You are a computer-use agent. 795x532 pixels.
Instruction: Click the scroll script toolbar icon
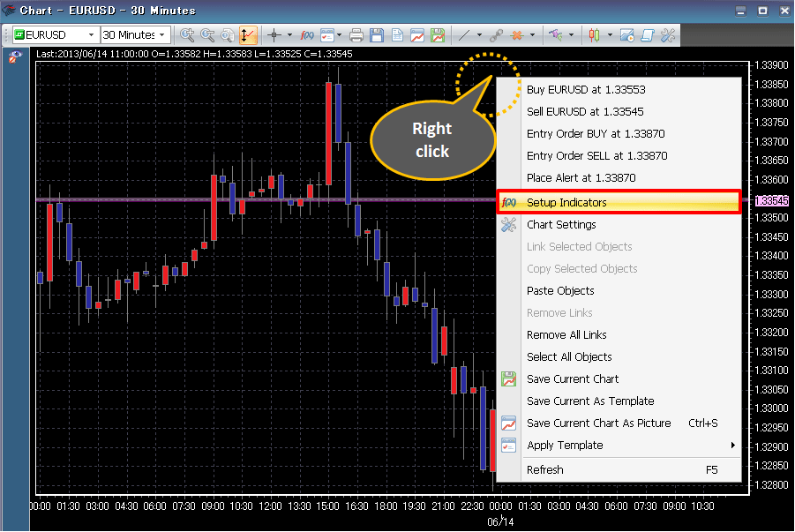click(x=648, y=35)
